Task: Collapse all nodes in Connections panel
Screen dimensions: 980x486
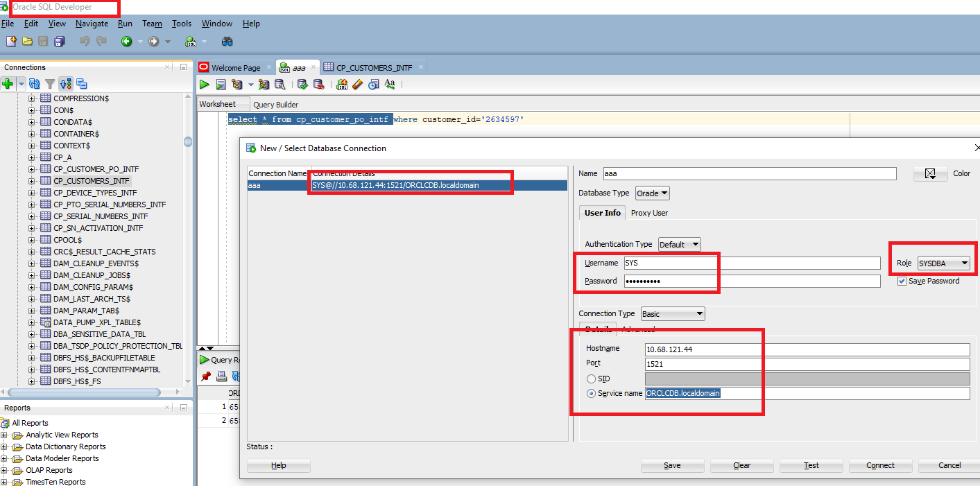Action: click(x=82, y=84)
